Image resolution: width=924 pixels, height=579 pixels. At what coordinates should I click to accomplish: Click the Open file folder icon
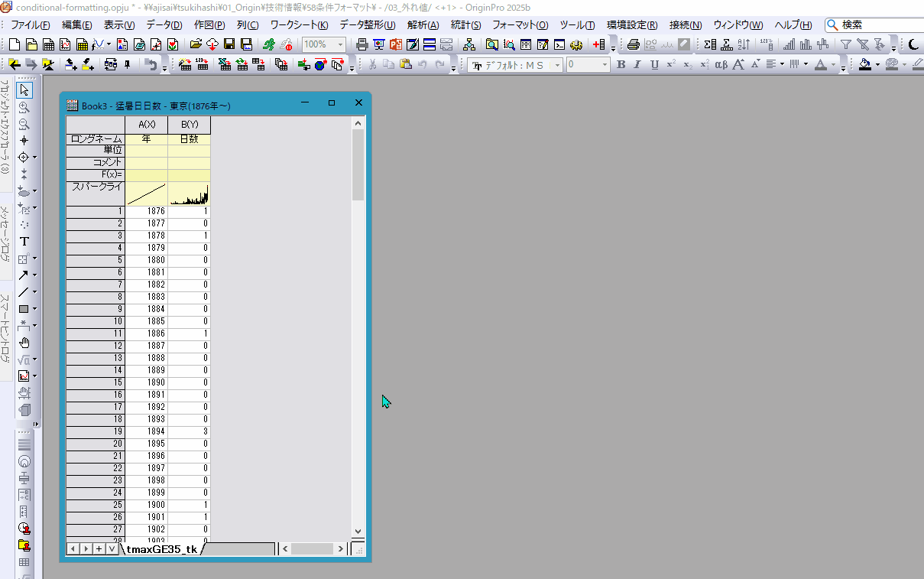pos(196,44)
